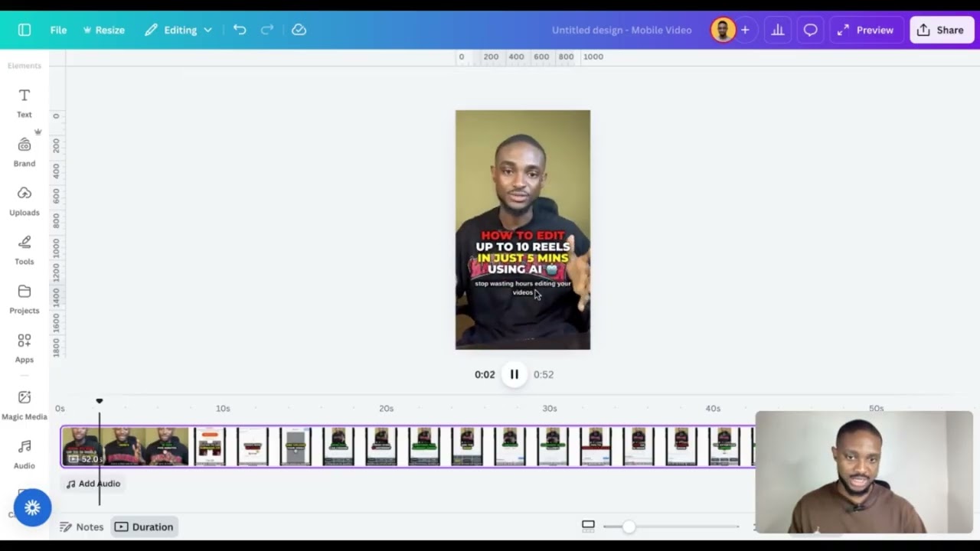Open the Brand panel in sidebar
This screenshot has width=980, height=551.
[x=24, y=152]
